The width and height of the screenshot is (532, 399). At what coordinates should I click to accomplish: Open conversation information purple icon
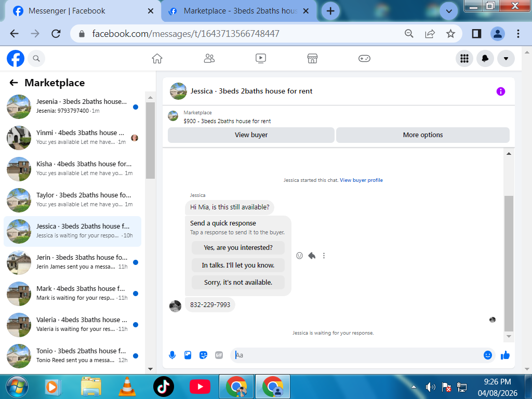coord(501,91)
